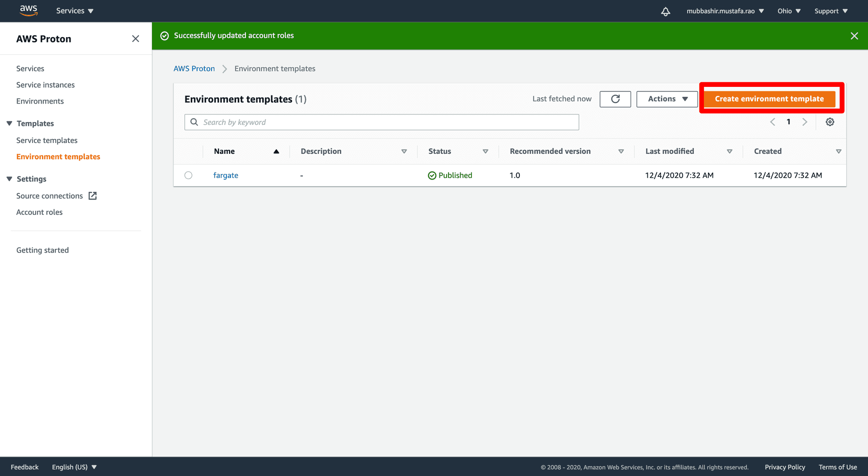Click the page number 1 indicator

pos(788,122)
